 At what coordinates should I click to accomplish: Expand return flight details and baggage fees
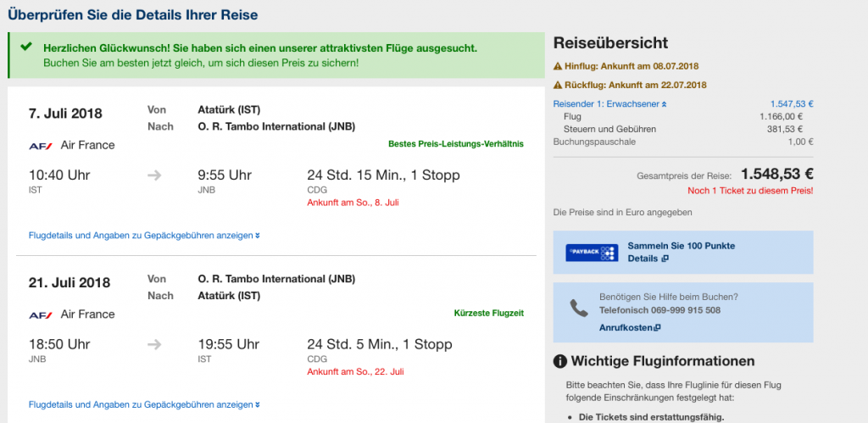tap(144, 404)
